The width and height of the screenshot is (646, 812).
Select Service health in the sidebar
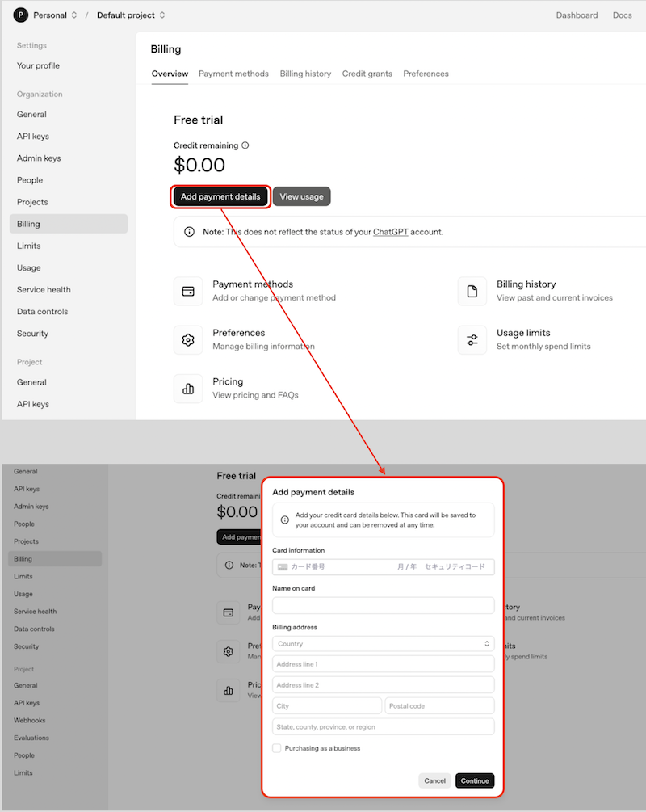click(44, 289)
